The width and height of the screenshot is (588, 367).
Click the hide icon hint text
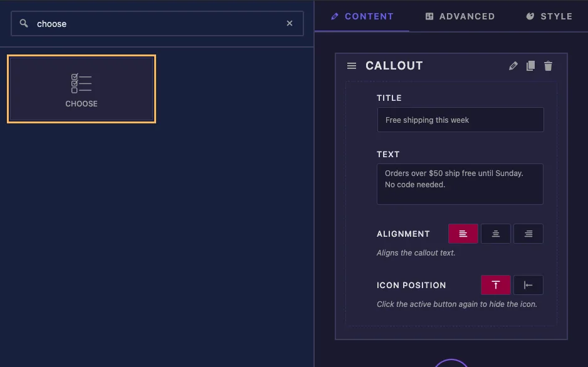(x=457, y=304)
